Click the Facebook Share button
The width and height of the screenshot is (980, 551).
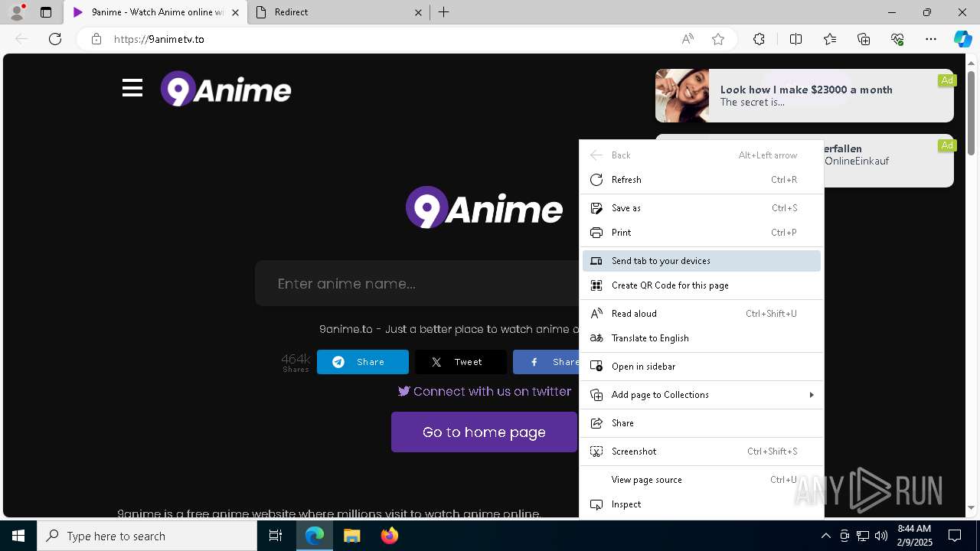click(x=546, y=362)
